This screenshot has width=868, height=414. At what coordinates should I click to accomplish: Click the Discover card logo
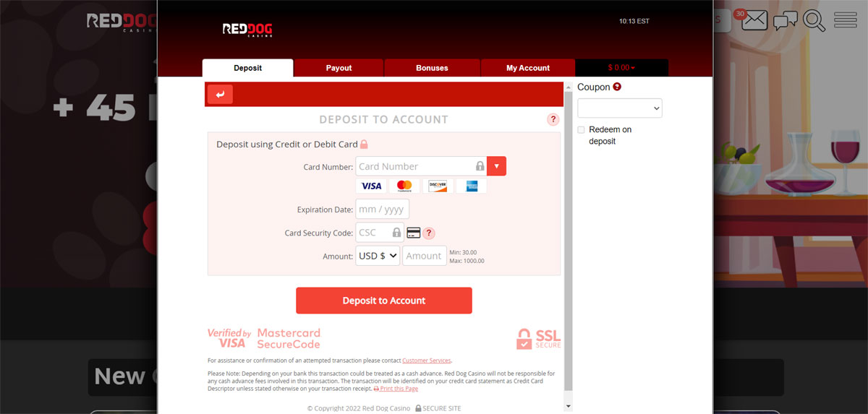click(438, 186)
